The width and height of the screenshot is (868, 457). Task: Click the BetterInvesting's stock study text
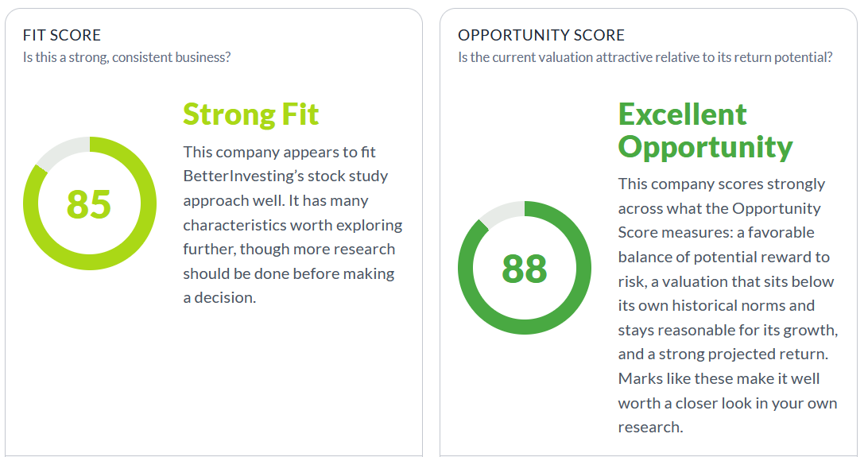point(285,176)
